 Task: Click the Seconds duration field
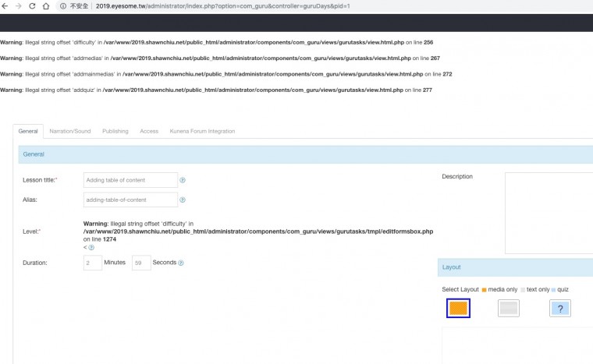[141, 263]
